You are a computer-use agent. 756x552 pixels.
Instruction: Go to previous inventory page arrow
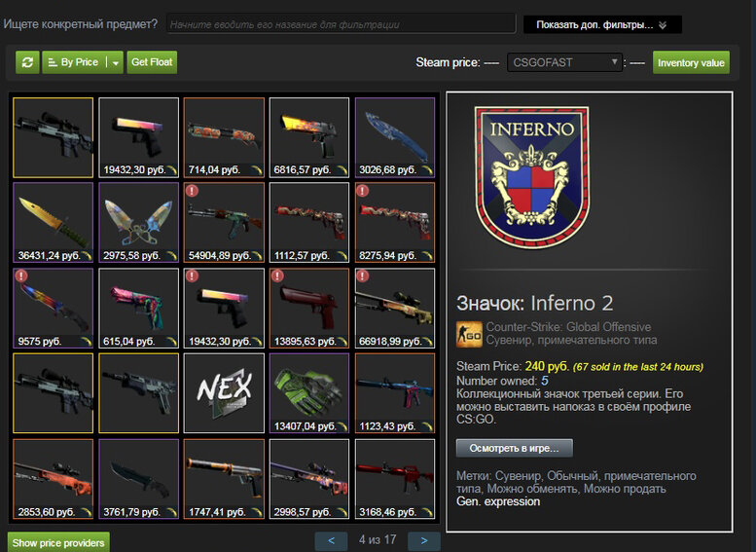[x=331, y=541]
